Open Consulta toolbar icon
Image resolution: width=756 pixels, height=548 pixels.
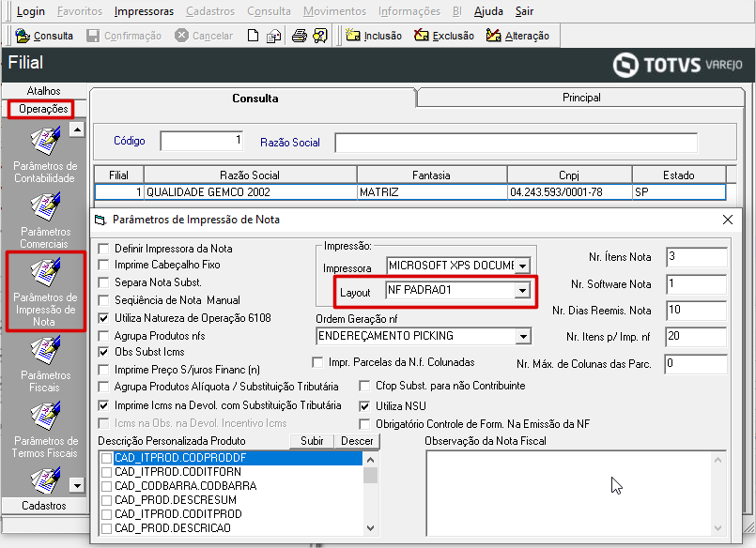[x=44, y=36]
